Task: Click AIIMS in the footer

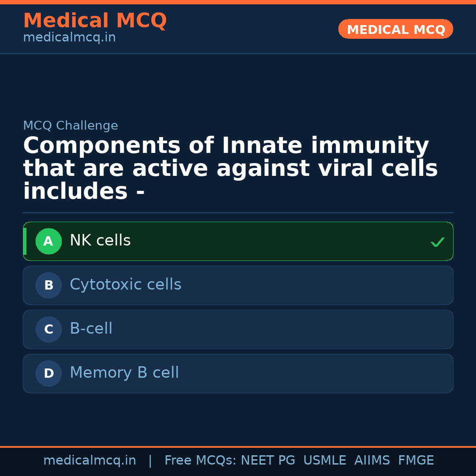Action: pos(372,461)
